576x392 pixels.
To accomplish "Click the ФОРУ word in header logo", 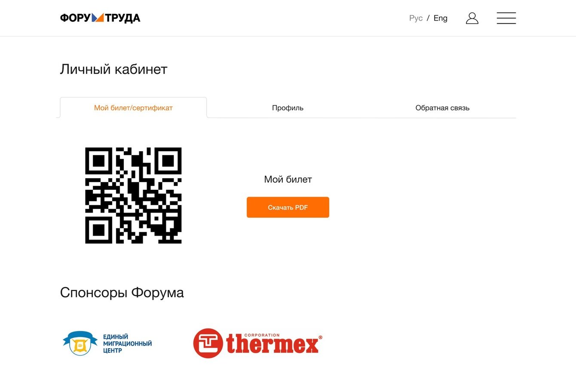I will (x=75, y=18).
